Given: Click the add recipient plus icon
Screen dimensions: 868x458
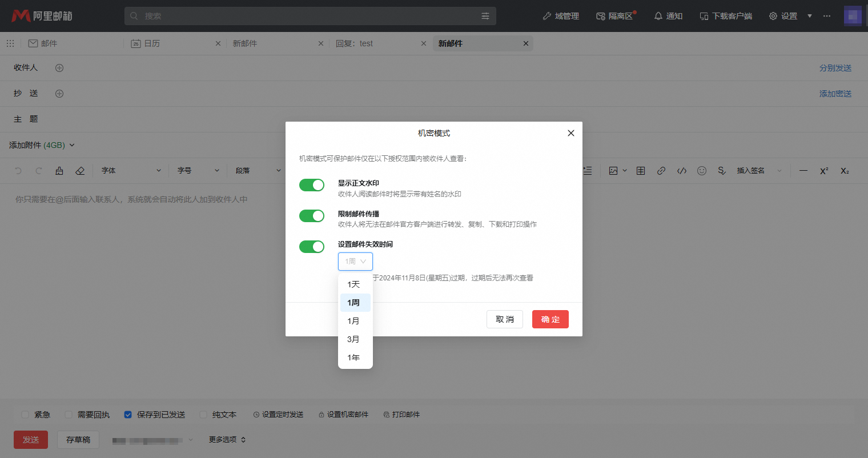Looking at the screenshot, I should click(x=59, y=68).
